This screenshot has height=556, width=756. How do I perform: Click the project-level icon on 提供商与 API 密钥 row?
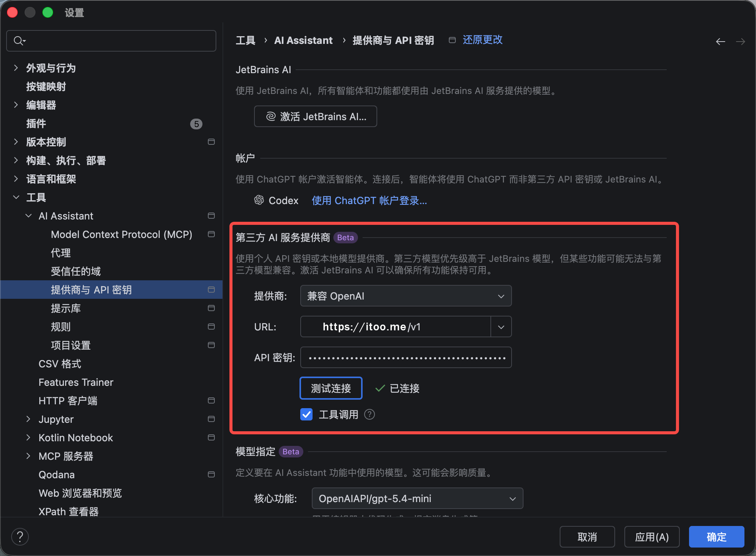click(211, 290)
